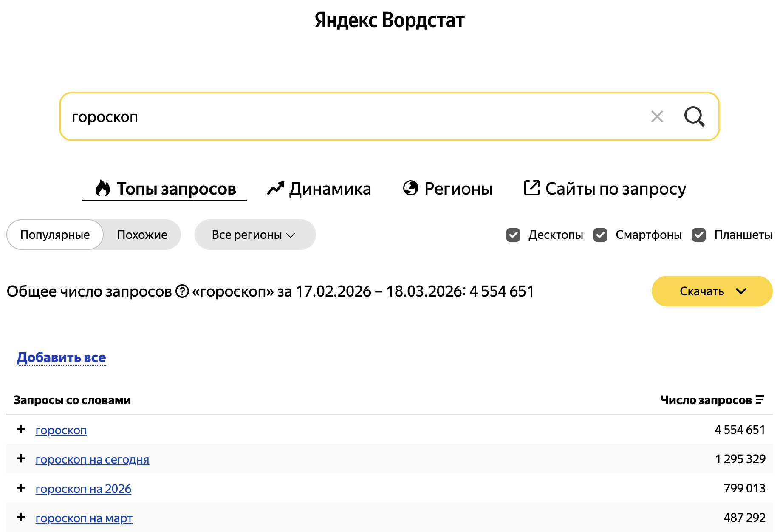
Task: Add 'гороскоп' query using its plus icon
Action: 21,430
